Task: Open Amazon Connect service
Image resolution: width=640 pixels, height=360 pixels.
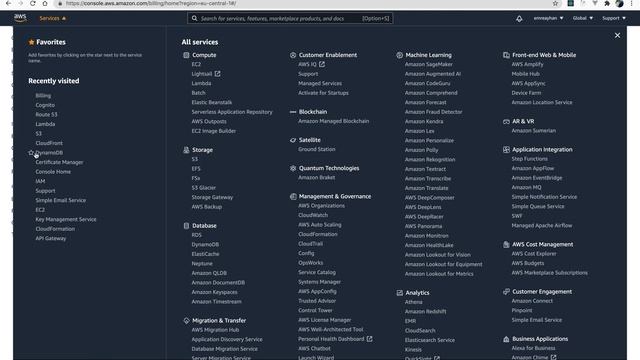Action: click(x=532, y=301)
